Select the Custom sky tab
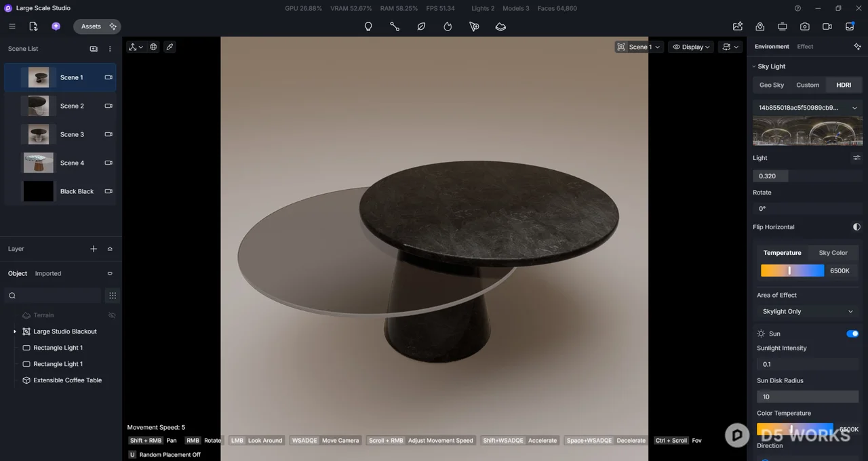 [x=808, y=85]
